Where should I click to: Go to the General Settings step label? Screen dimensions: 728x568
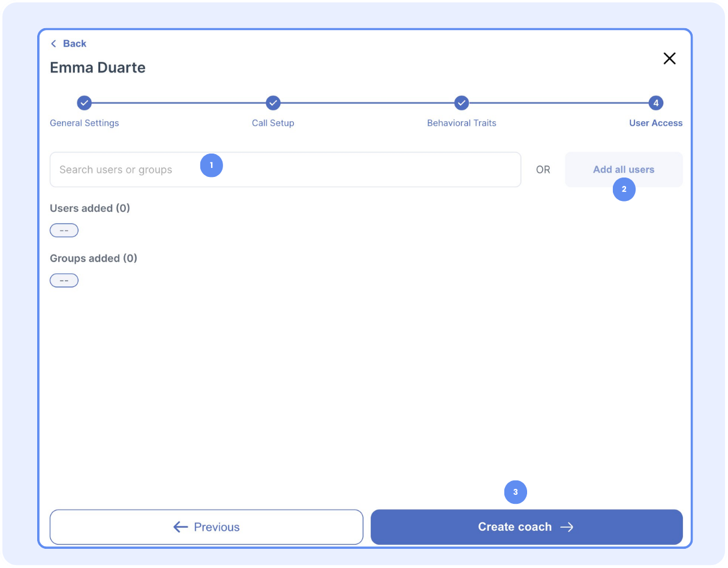pos(85,123)
